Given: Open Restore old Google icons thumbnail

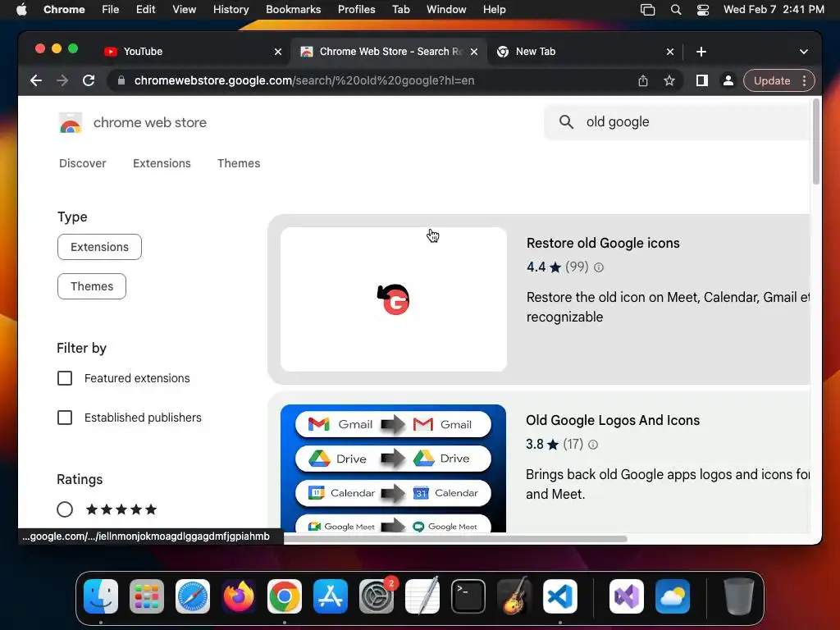Looking at the screenshot, I should coord(394,299).
